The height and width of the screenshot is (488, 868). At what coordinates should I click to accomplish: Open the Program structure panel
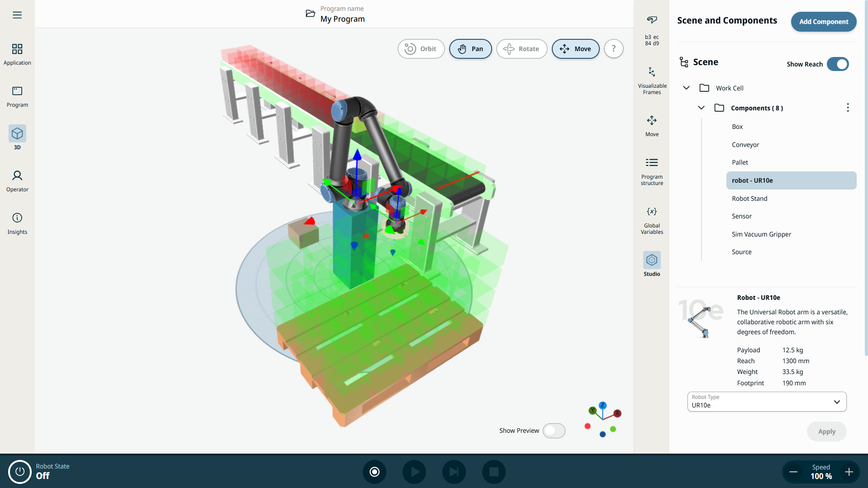pyautogui.click(x=652, y=171)
